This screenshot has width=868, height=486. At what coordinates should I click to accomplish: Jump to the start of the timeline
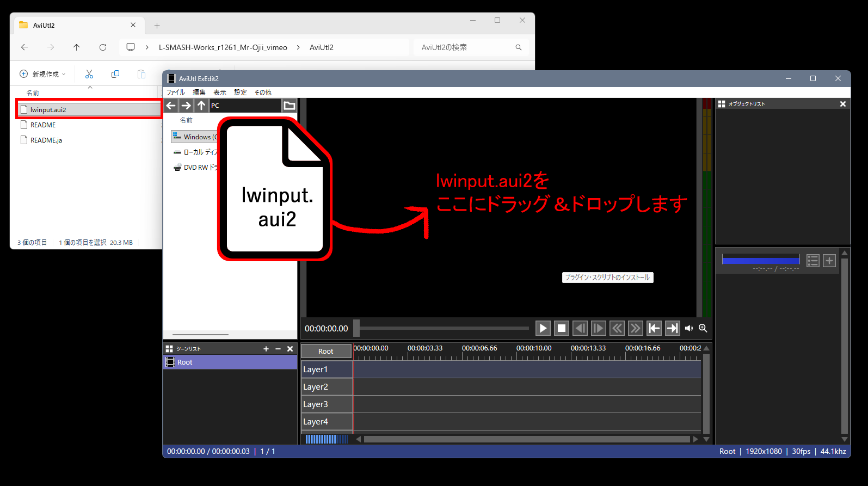[654, 328]
